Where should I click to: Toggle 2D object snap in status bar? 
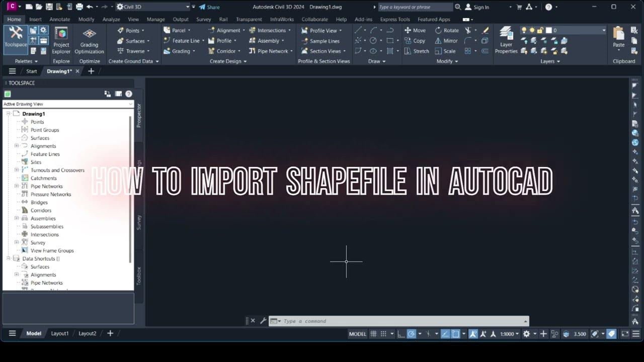click(x=455, y=333)
